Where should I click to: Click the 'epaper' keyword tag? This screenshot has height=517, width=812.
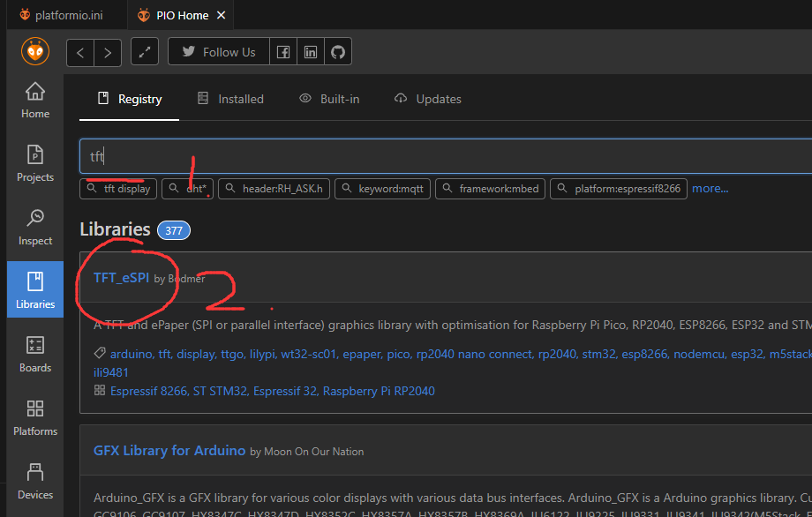(x=362, y=355)
